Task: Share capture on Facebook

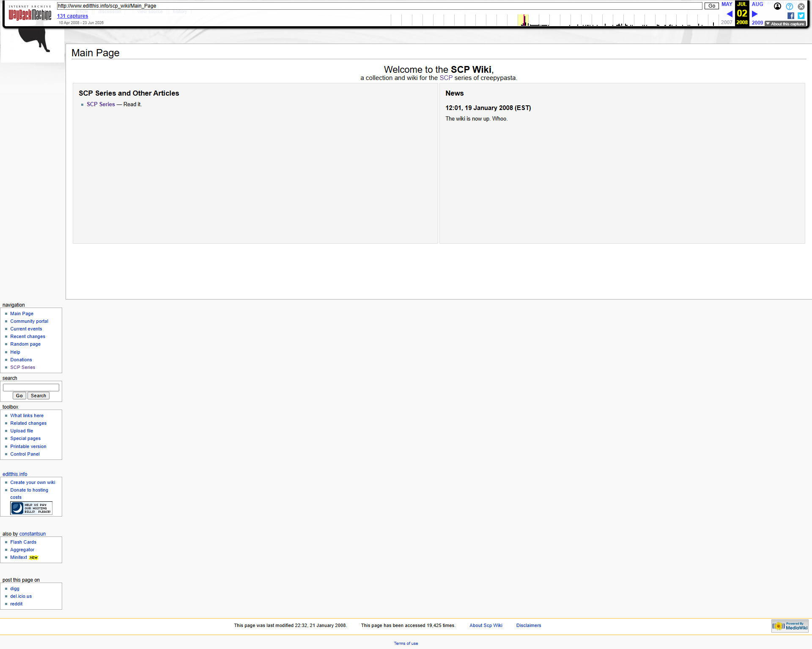Action: [790, 16]
